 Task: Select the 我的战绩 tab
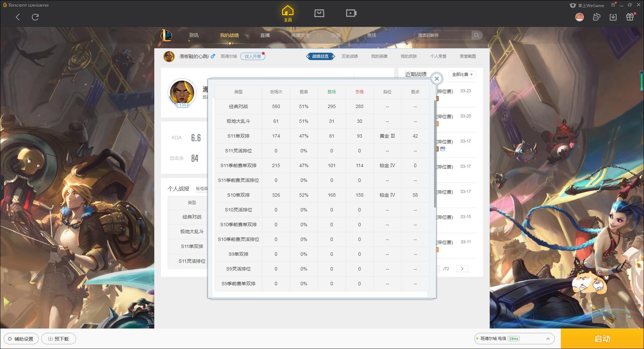click(x=229, y=35)
